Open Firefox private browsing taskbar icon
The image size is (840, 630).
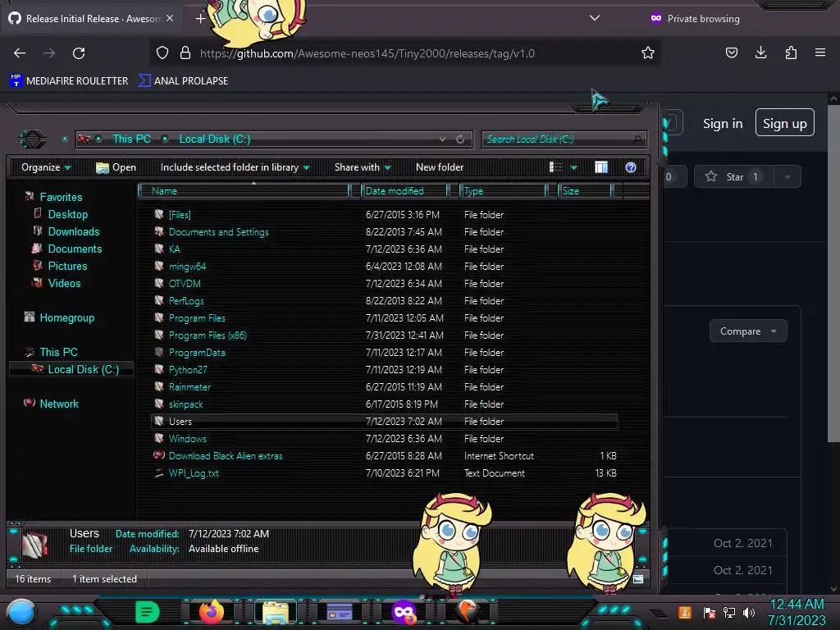point(404,612)
